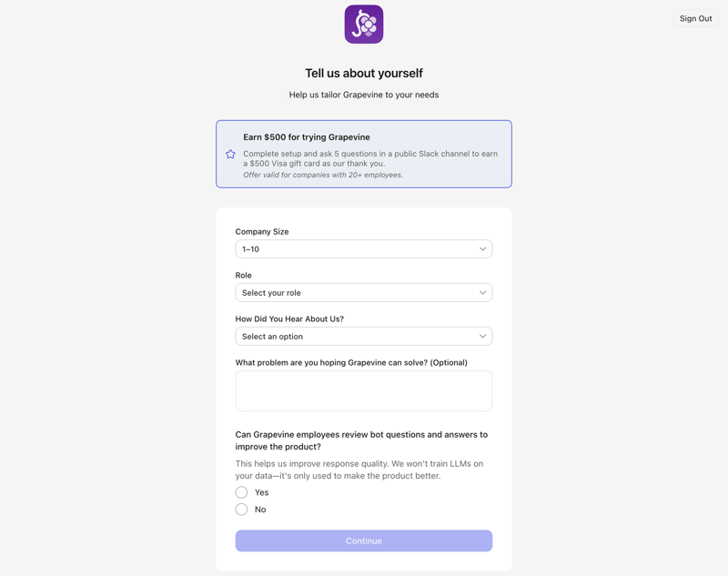This screenshot has width=728, height=576.
Task: Open the "How Did You Hear About Us" dropdown
Action: 363,336
